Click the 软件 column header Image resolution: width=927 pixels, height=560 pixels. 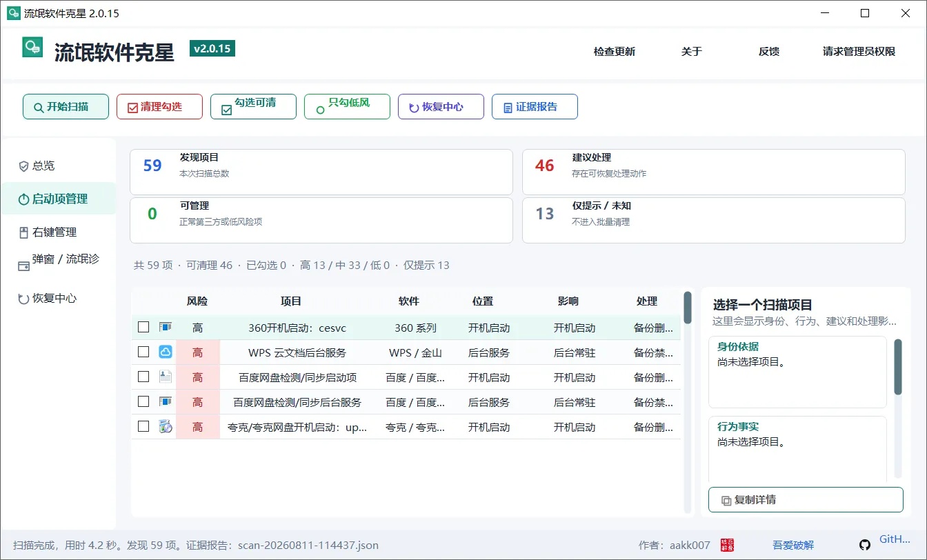click(409, 301)
